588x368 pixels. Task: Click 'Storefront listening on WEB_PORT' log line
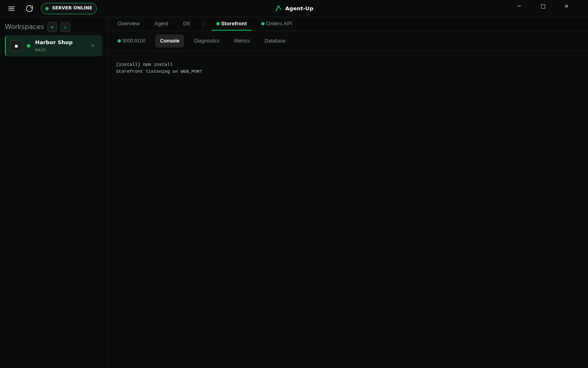tap(159, 72)
